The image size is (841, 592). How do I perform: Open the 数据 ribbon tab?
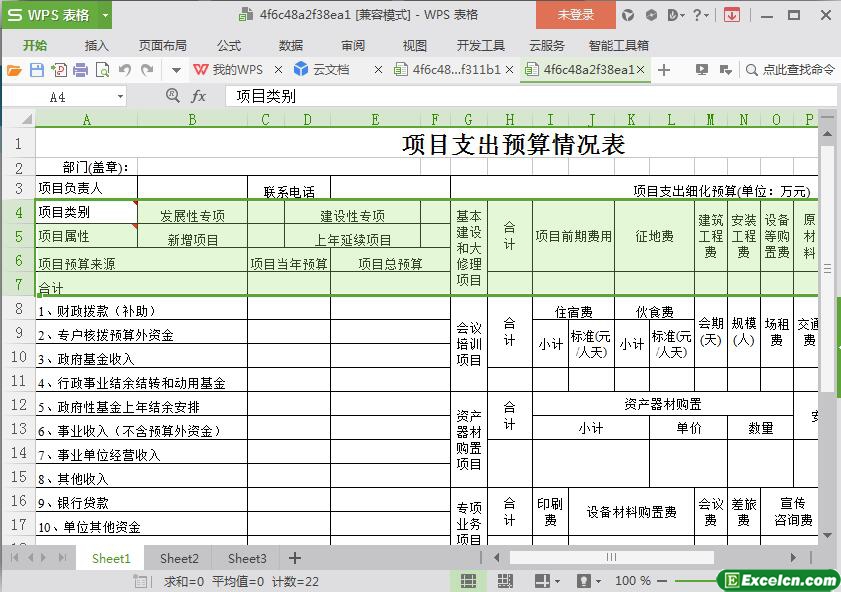291,46
